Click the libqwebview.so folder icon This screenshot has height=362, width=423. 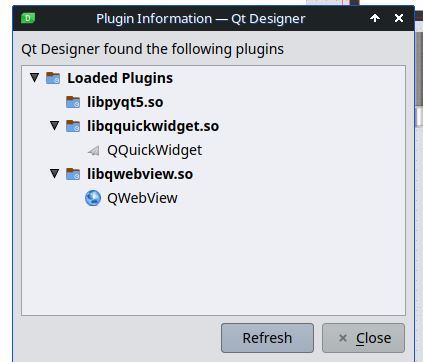click(73, 174)
